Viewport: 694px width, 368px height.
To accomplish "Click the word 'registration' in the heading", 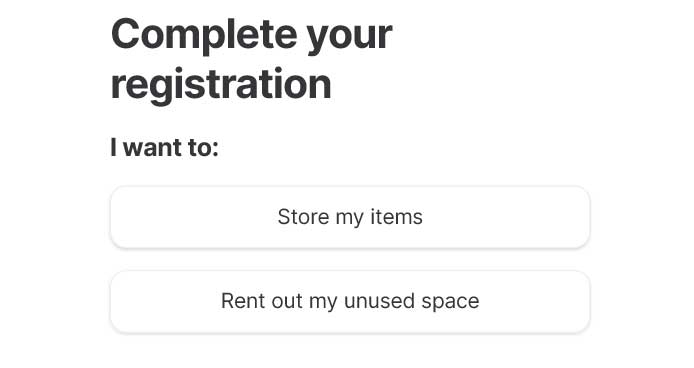I will tap(221, 85).
